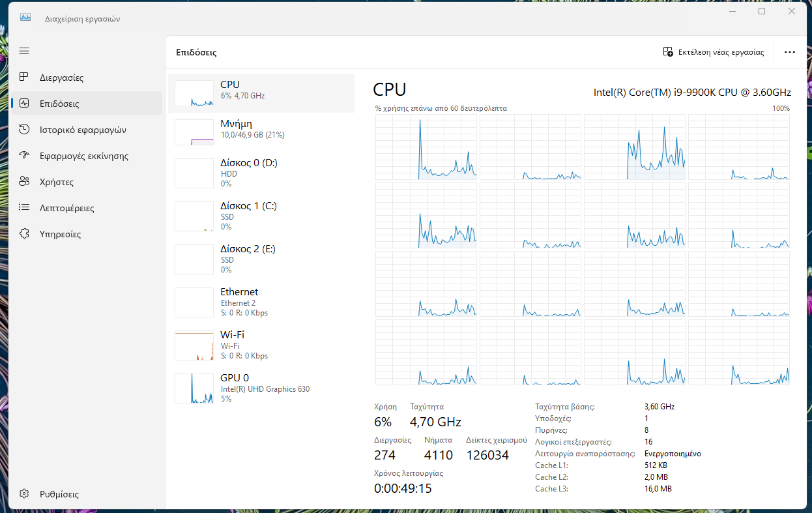
Task: View the Wi-Fi performance graph
Action: pos(261,345)
